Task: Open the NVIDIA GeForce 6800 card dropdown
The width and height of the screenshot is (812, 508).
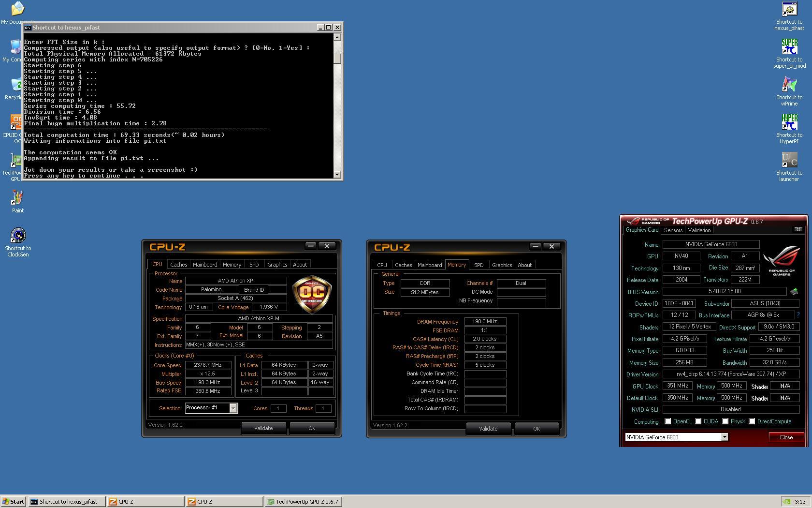Action: click(724, 437)
